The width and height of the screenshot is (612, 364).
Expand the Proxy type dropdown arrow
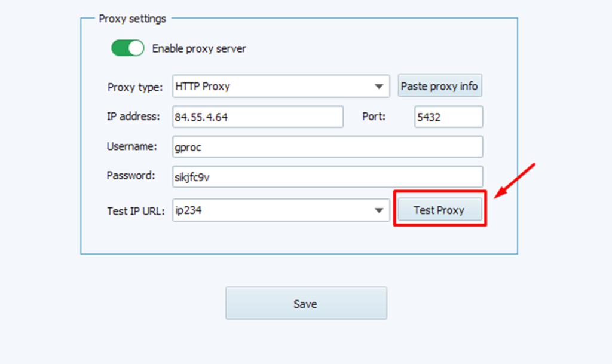coord(378,87)
